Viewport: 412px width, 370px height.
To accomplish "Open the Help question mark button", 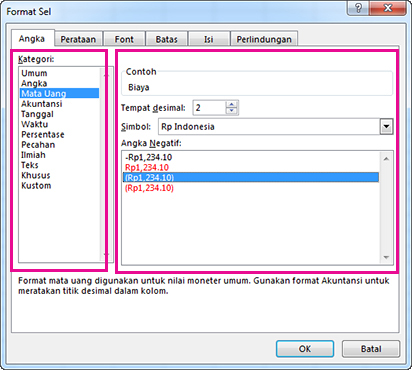I will tap(358, 8).
